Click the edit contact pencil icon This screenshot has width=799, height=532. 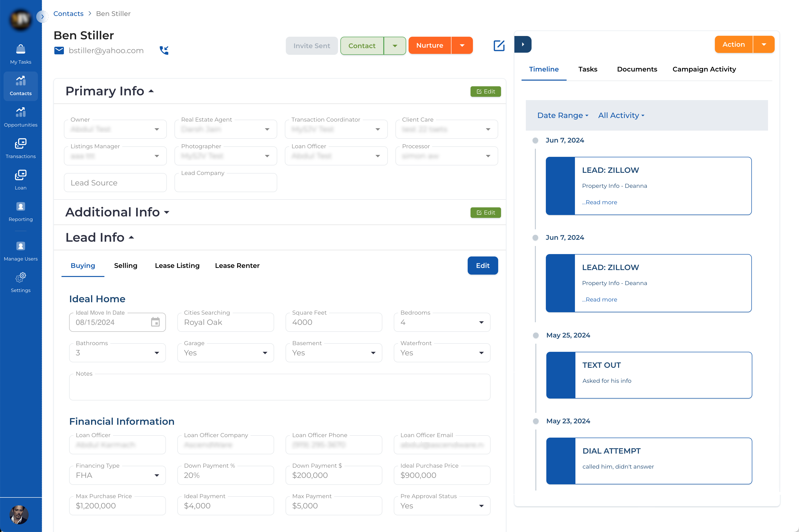499,45
